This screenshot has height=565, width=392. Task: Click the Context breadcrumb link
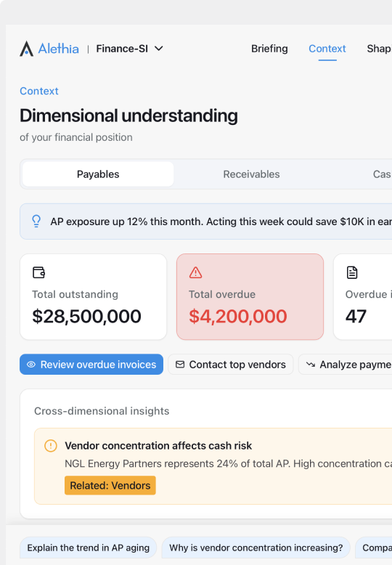point(39,92)
